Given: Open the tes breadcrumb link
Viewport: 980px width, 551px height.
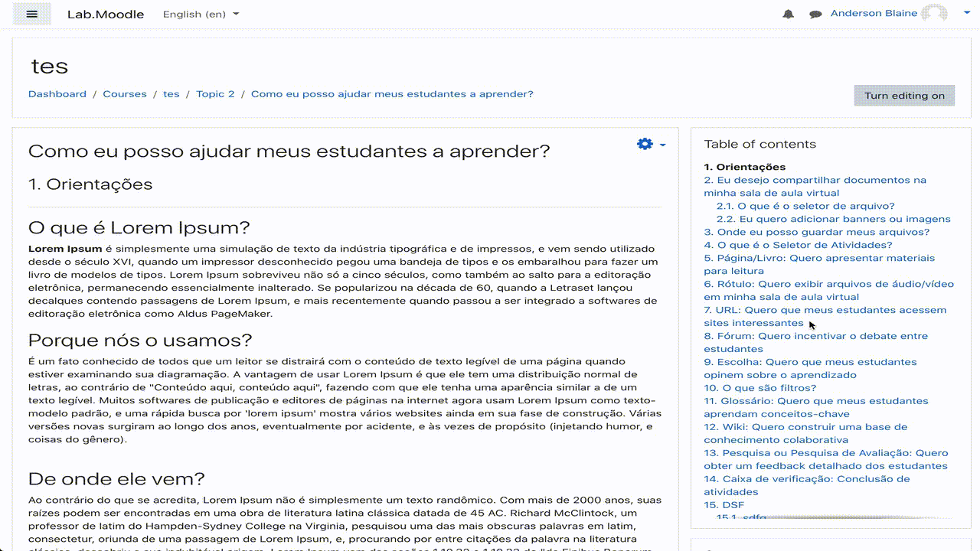Looking at the screenshot, I should [x=171, y=94].
